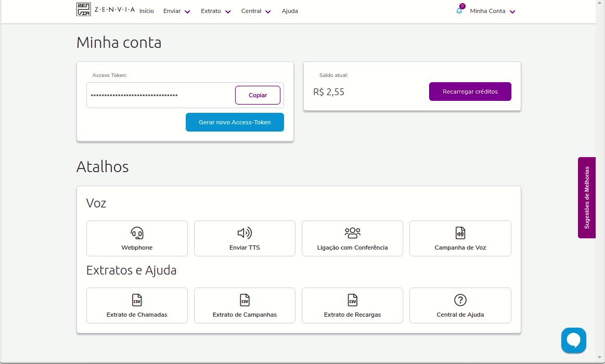Screen dimensions: 605x364
Task: Click the Extrato de Recargas label
Action: [352, 315]
